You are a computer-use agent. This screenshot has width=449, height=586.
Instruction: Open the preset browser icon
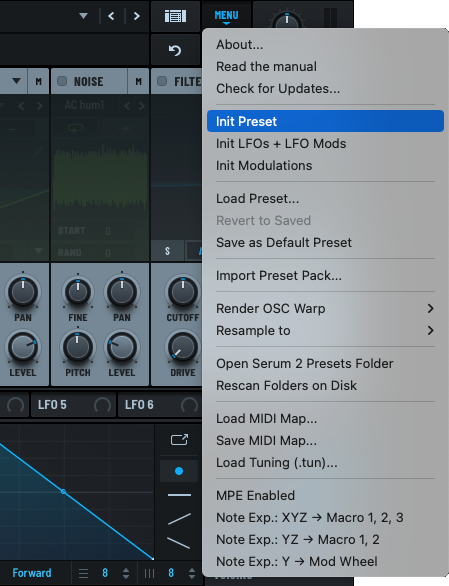point(175,16)
